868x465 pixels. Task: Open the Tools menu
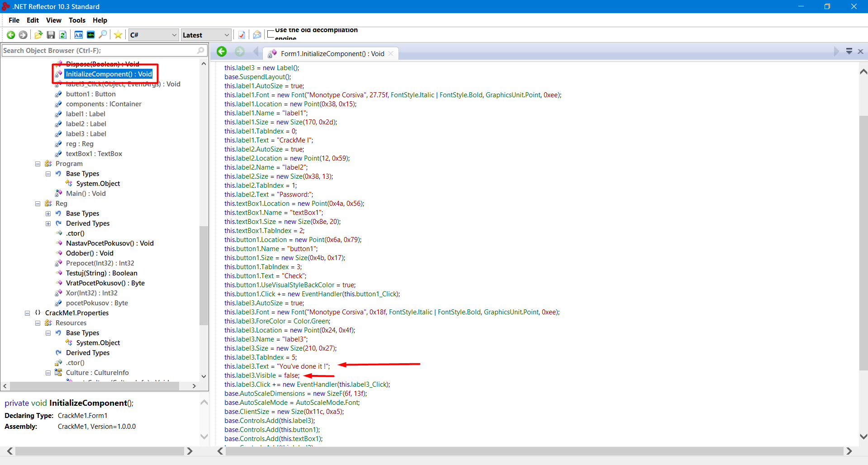pos(77,20)
